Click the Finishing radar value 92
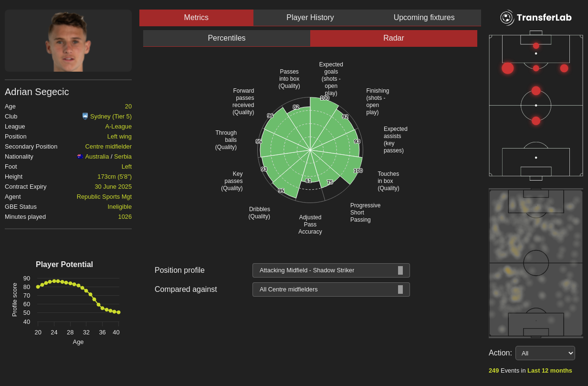The width and height of the screenshot is (588, 386). (x=345, y=117)
